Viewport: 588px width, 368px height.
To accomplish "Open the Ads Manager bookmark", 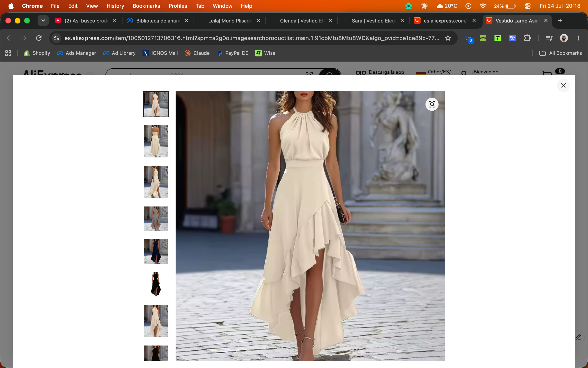I will (76, 53).
